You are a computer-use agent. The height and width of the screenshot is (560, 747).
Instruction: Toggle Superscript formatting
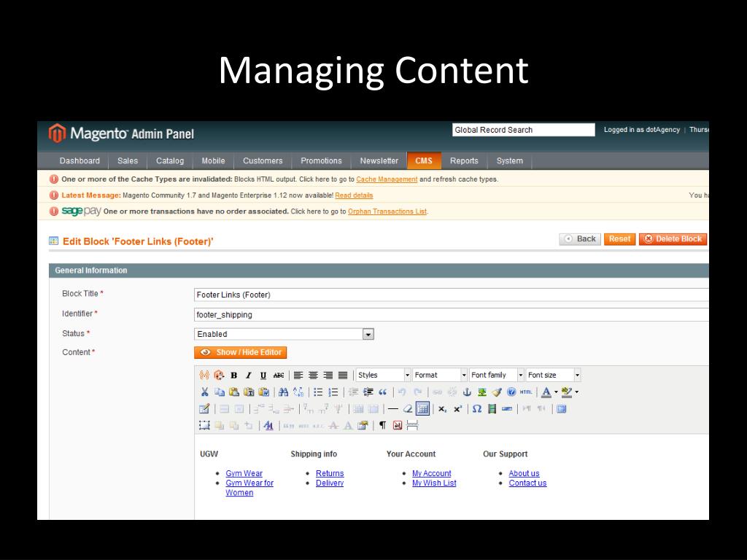[x=458, y=408]
